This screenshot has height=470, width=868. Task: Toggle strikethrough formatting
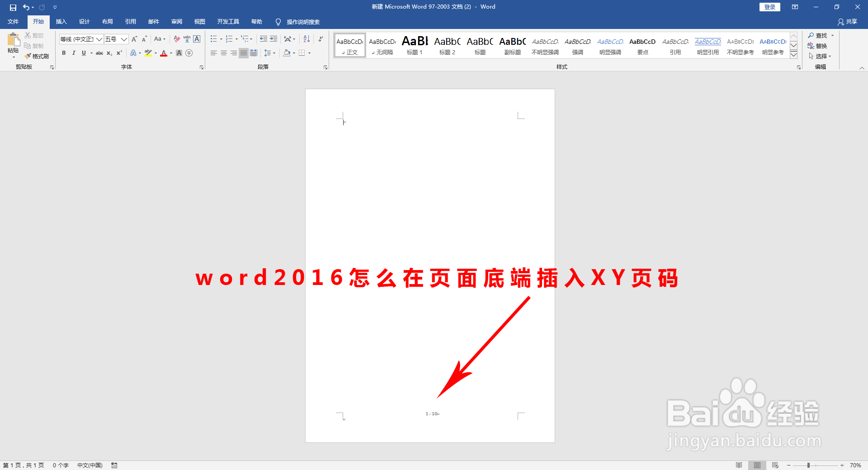coord(99,53)
